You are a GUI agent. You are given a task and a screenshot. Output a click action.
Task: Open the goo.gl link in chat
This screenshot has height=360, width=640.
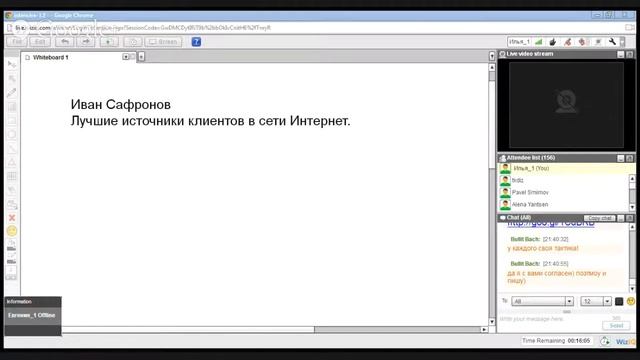(x=551, y=224)
